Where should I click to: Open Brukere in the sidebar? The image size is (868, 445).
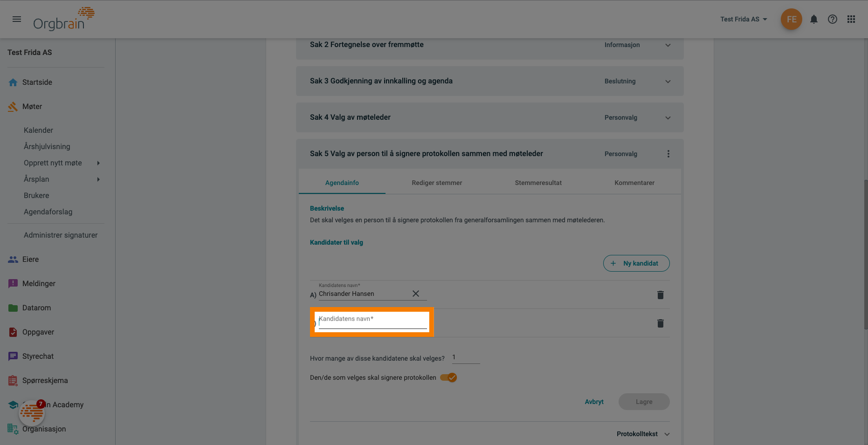click(x=36, y=196)
